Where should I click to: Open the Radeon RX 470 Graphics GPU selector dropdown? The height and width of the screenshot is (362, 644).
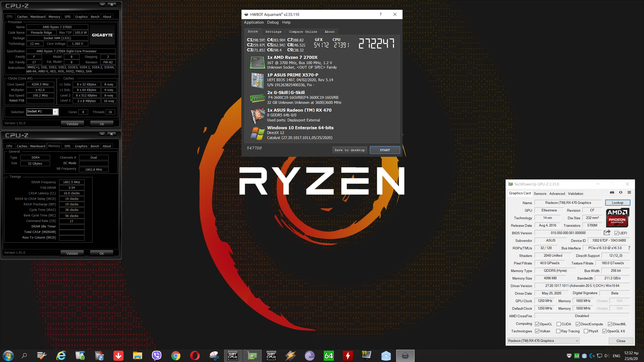tap(543, 341)
